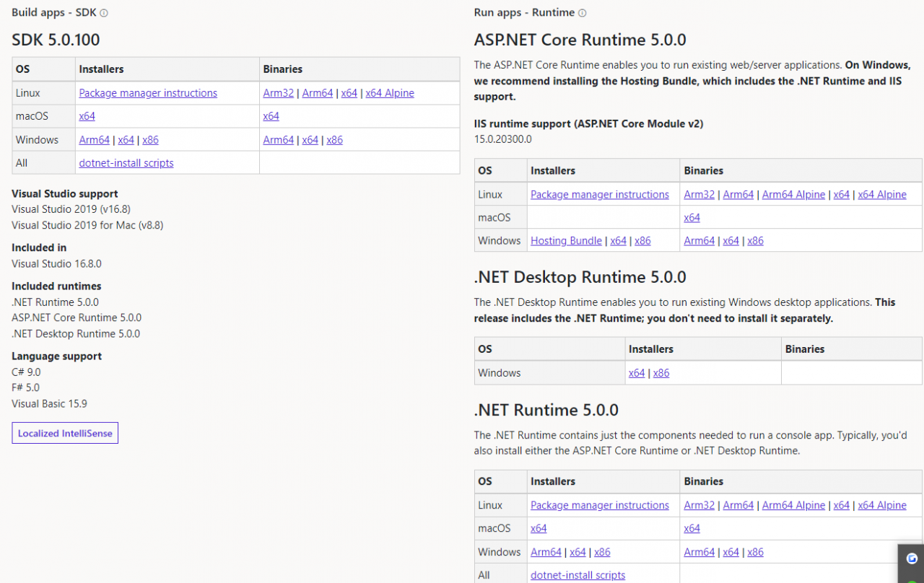Download SDK macOS x64 installer
924x583 pixels.
87,116
